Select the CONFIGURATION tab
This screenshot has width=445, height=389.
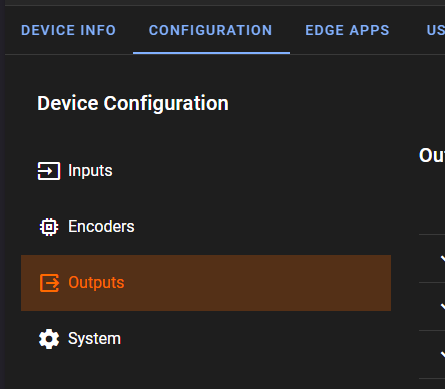coord(211,30)
